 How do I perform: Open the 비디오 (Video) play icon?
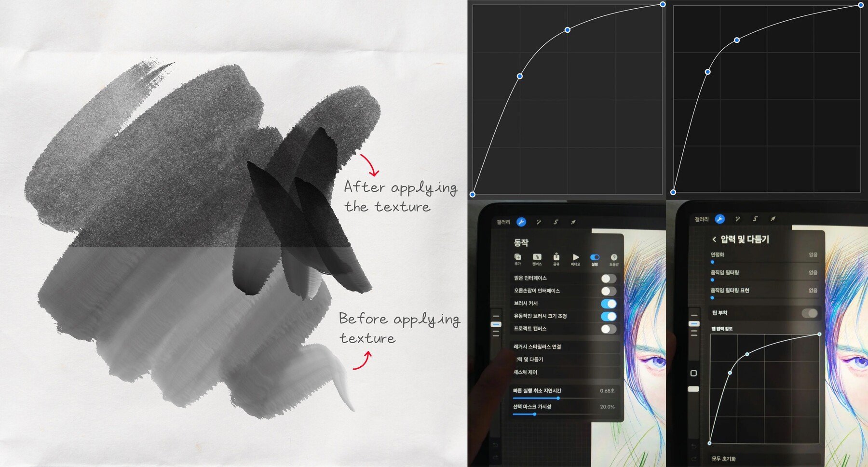575,257
